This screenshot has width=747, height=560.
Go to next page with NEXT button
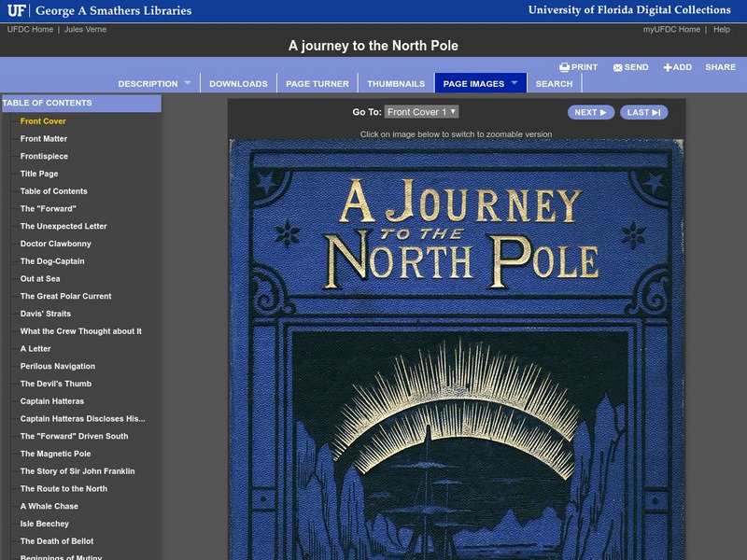coord(590,112)
